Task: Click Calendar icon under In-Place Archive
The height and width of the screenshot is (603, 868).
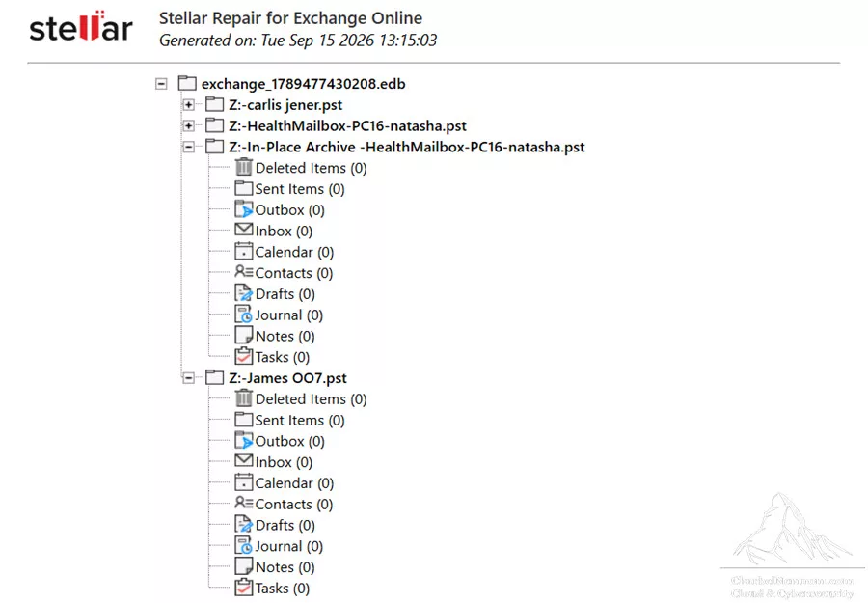Action: pos(244,252)
